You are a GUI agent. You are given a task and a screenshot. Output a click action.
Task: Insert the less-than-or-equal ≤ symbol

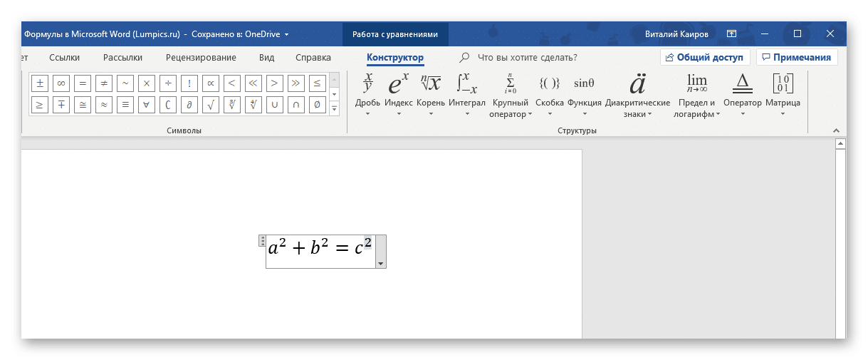(318, 83)
